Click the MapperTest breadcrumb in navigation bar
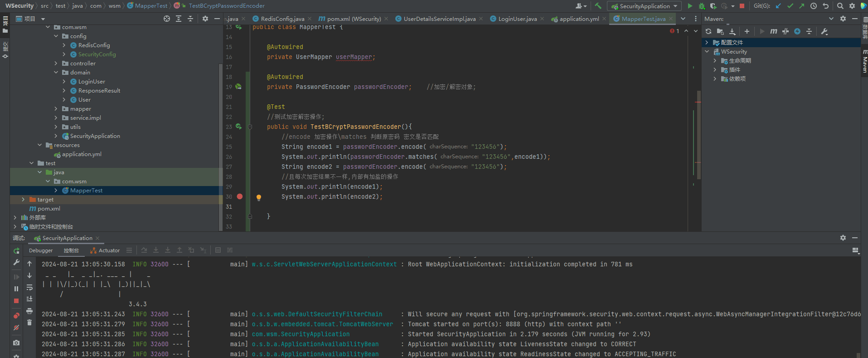868x358 pixels. 151,6
